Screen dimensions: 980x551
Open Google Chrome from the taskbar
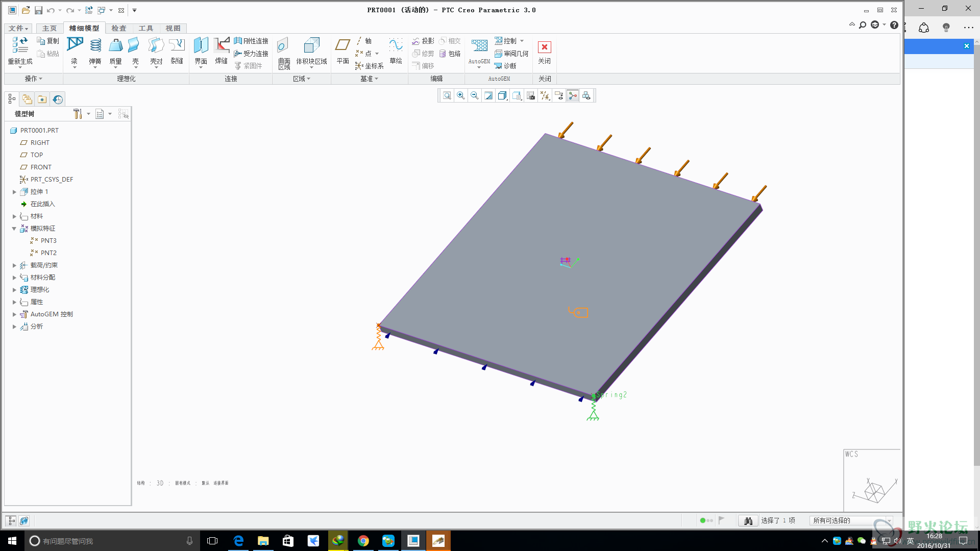coord(363,541)
